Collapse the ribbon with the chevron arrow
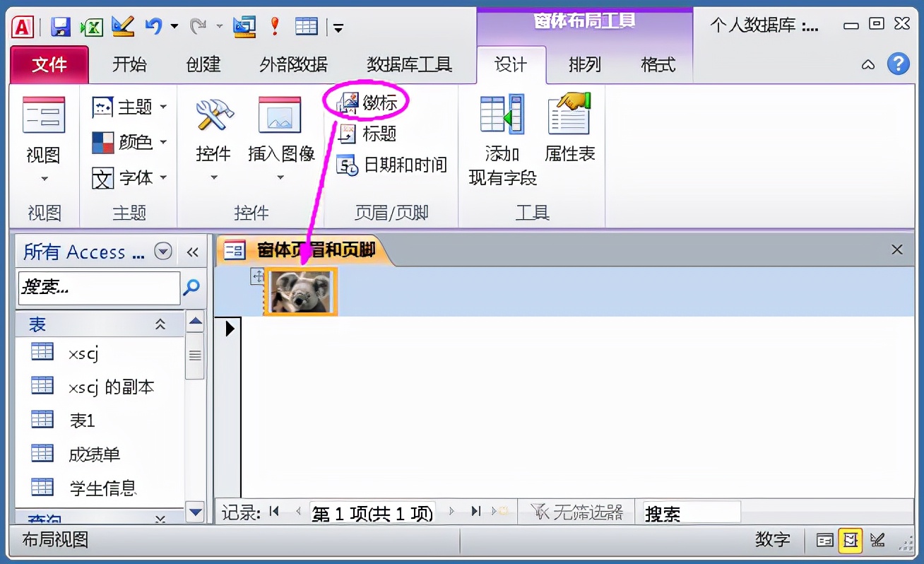Viewport: 924px width, 564px height. click(867, 64)
